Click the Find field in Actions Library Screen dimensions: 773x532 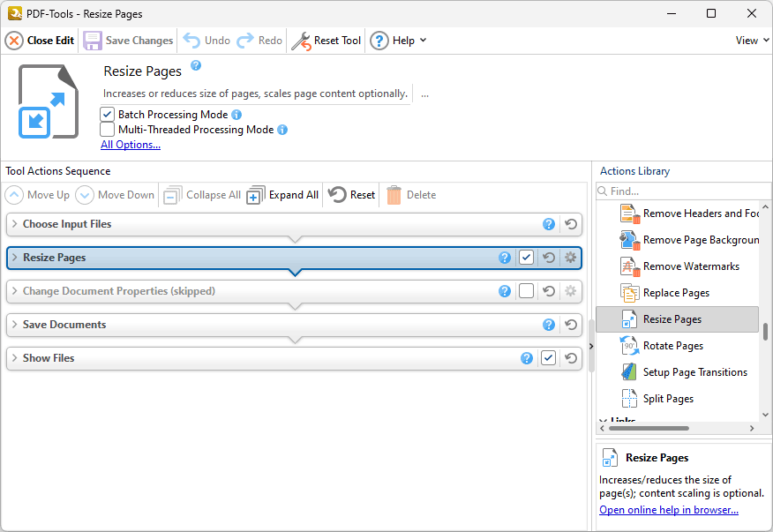tap(683, 191)
